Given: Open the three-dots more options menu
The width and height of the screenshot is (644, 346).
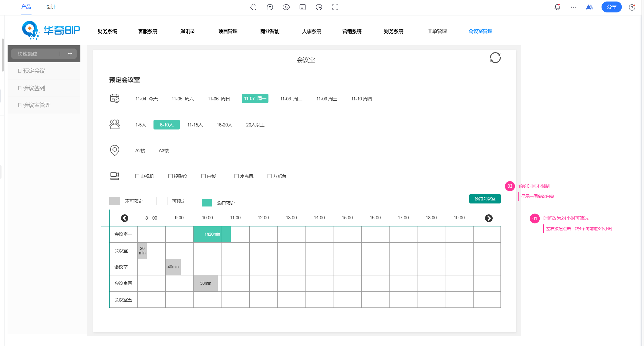Looking at the screenshot, I should (574, 7).
